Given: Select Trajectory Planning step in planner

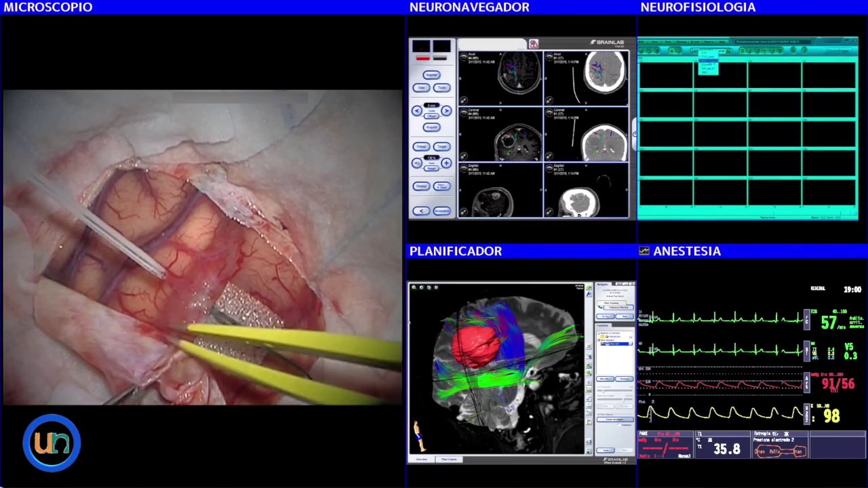Looking at the screenshot, I should point(619,308).
